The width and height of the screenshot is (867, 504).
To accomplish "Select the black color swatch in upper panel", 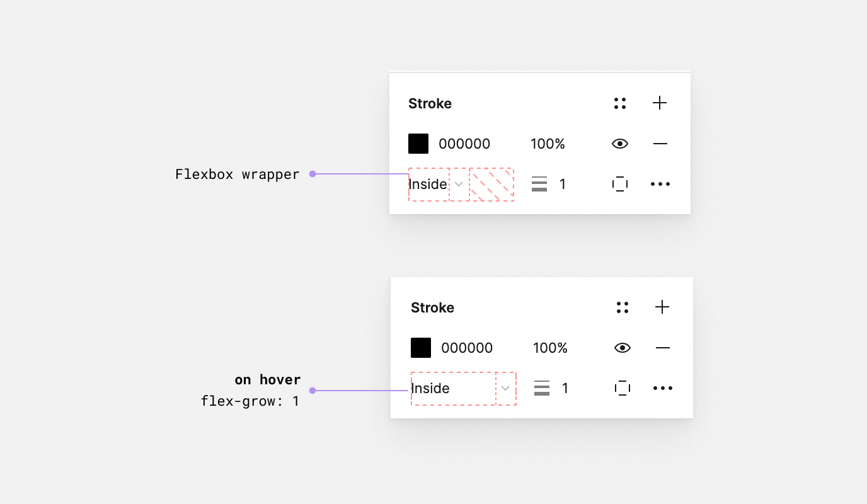I will pos(418,144).
